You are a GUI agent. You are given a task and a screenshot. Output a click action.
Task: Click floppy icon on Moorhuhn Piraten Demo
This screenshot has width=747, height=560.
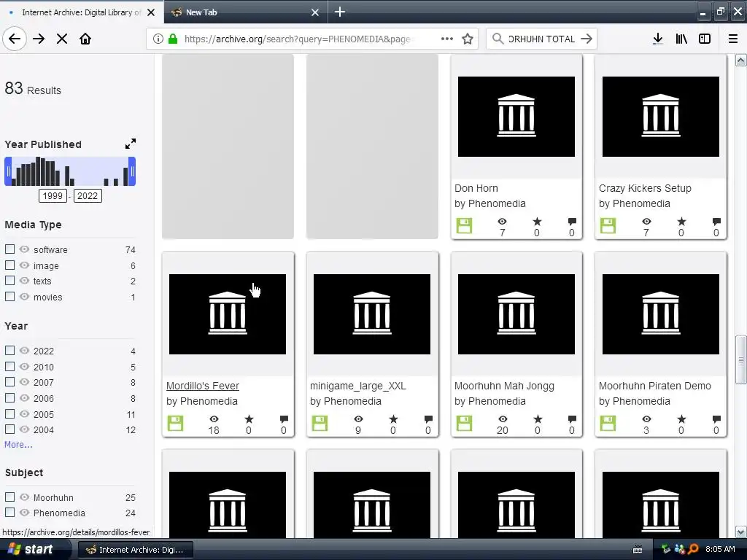pyautogui.click(x=608, y=424)
